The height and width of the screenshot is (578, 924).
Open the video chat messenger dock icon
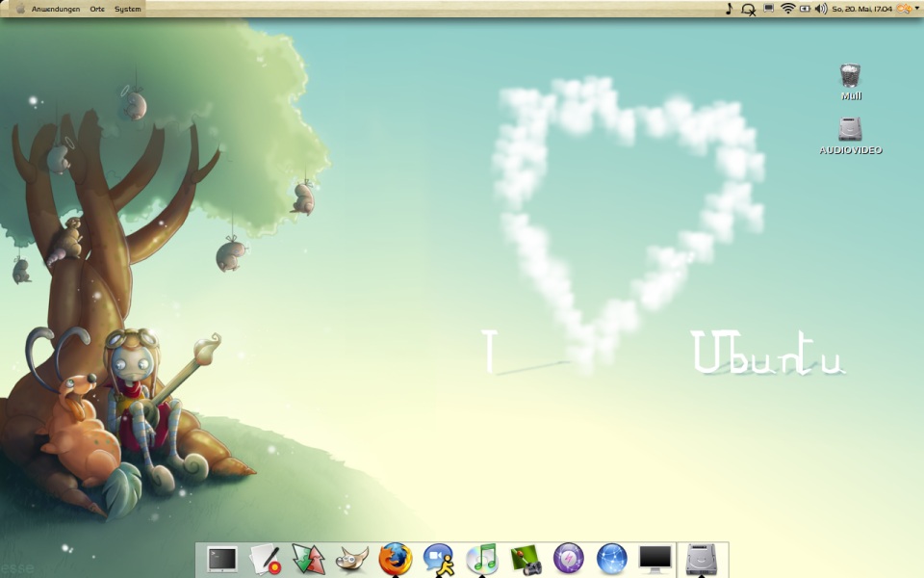click(x=439, y=559)
